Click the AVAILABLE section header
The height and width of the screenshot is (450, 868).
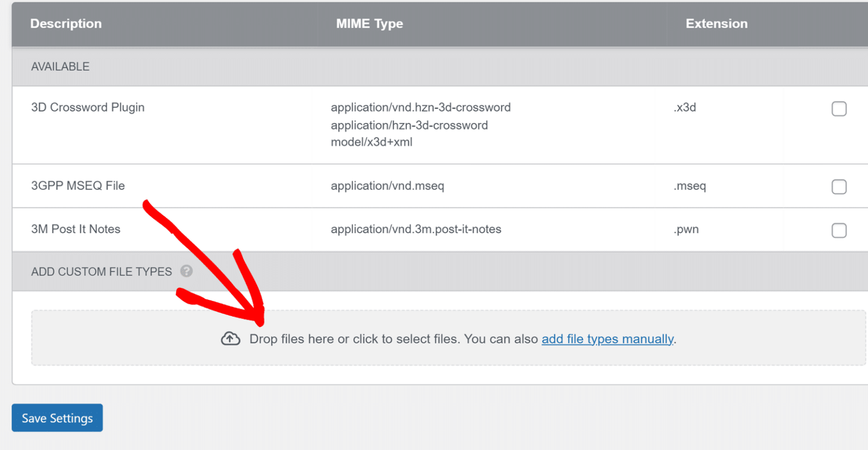point(60,66)
